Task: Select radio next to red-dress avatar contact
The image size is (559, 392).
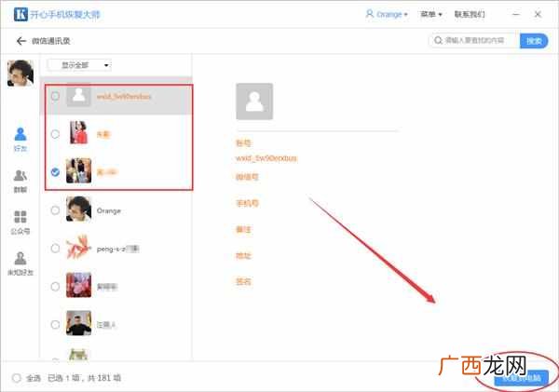Action: tap(55, 134)
